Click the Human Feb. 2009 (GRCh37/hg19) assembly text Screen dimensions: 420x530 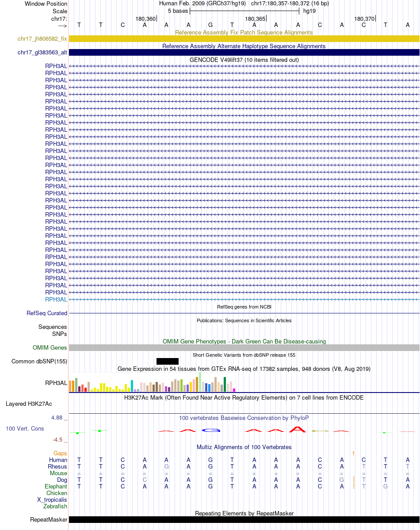(x=202, y=4)
